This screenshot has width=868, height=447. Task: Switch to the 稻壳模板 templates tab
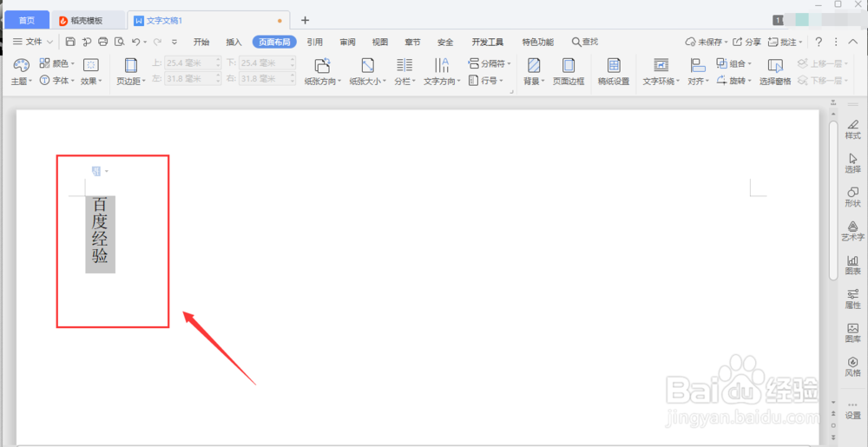(89, 21)
